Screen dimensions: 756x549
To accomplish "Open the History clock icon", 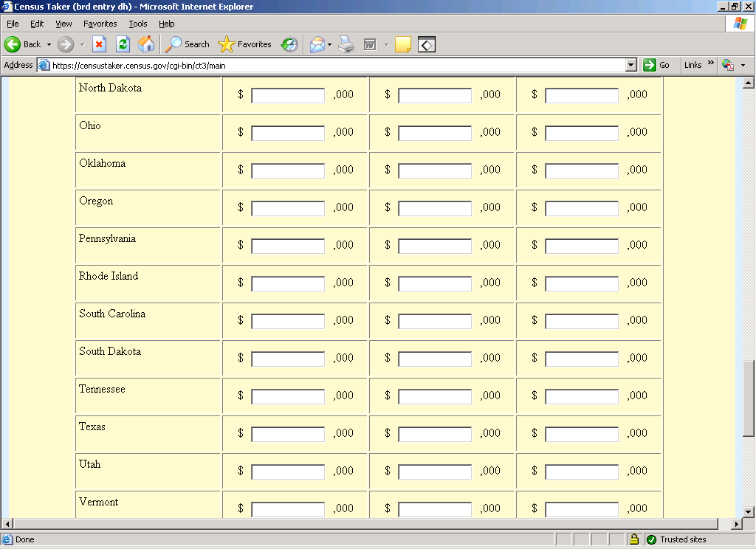I will 289,44.
